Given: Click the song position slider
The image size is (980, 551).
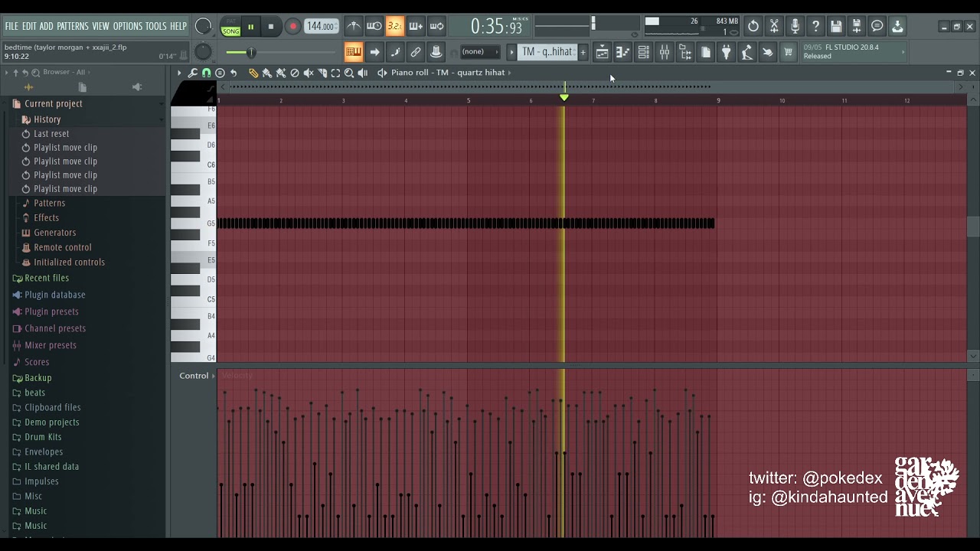Looking at the screenshot, I should point(281,52).
